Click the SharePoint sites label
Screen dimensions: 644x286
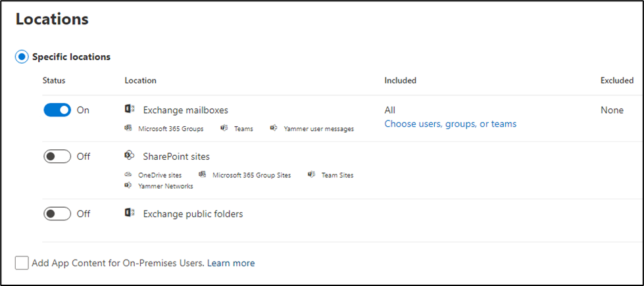[176, 156]
